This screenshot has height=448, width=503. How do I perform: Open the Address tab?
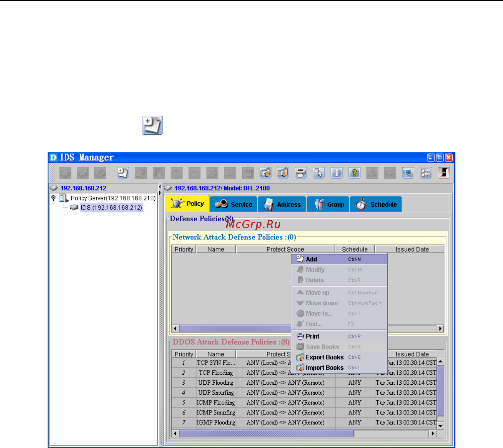(x=282, y=204)
